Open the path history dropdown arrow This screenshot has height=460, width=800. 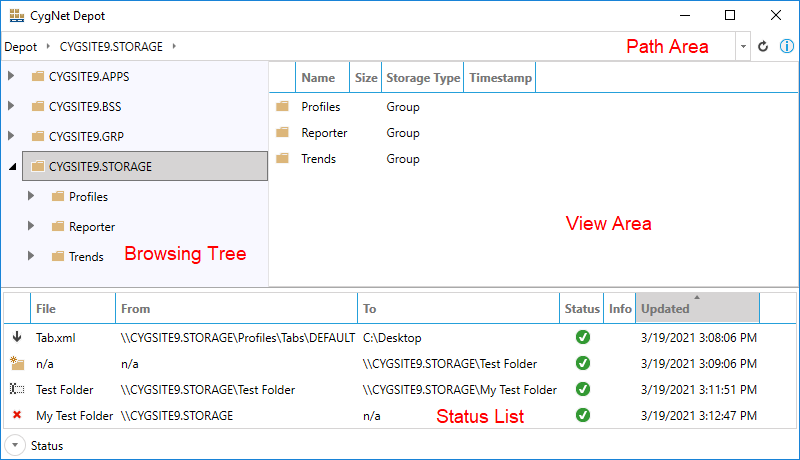pyautogui.click(x=743, y=46)
